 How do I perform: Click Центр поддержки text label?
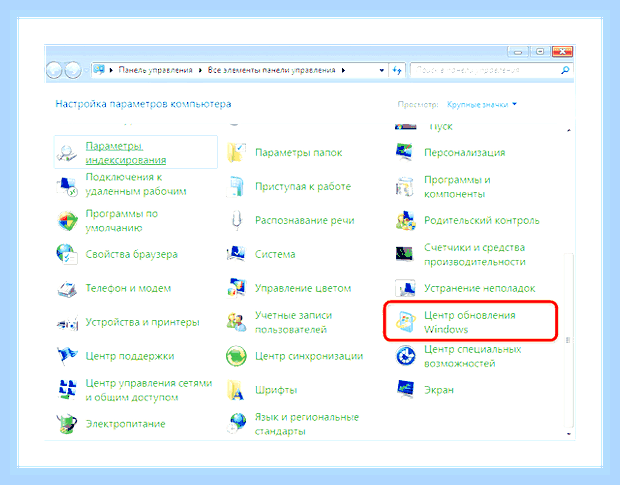(130, 356)
